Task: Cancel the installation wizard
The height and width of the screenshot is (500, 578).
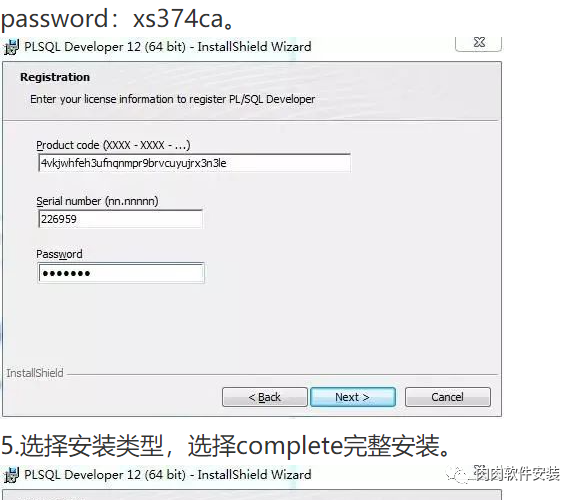Action: tap(448, 397)
